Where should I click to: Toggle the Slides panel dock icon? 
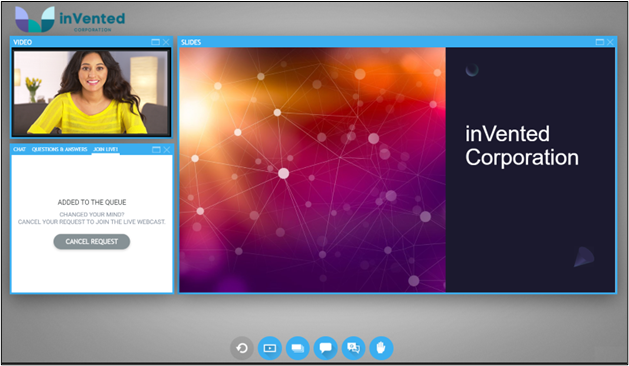pos(298,348)
